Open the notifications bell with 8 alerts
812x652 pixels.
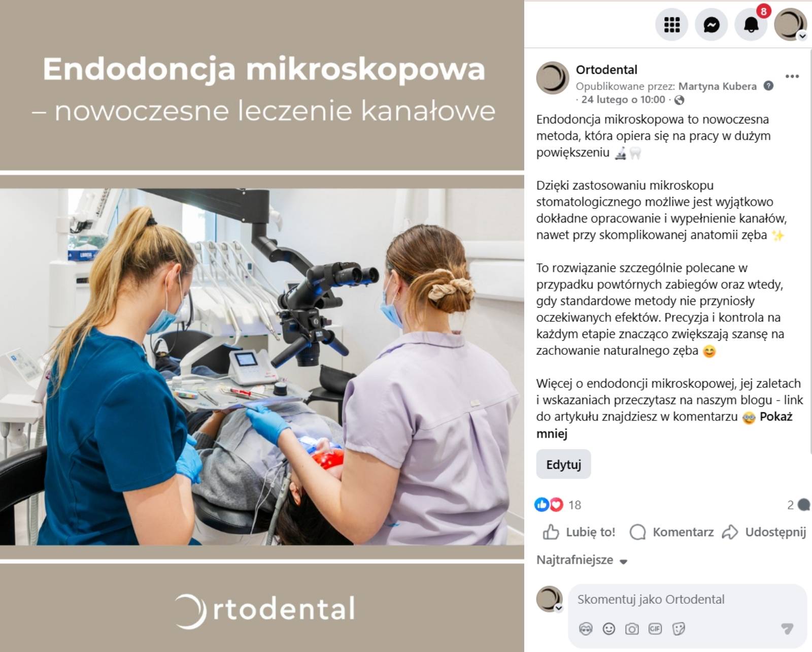751,24
